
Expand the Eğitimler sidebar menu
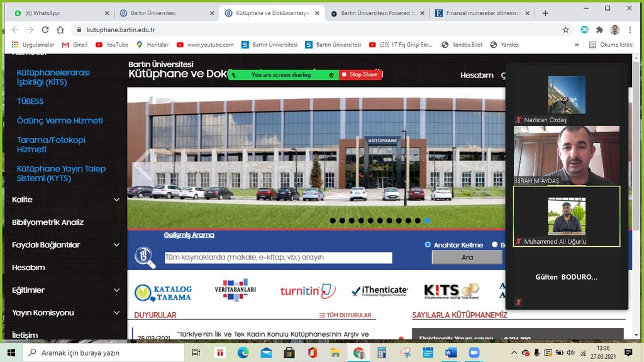(116, 290)
